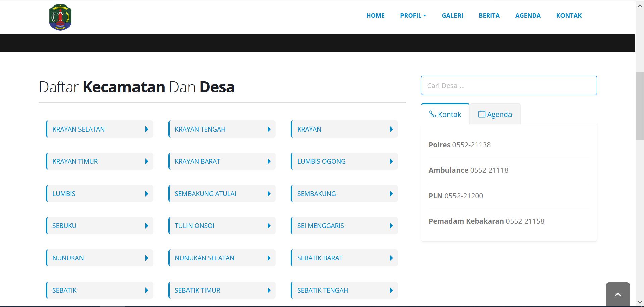Click the arrow icon beside Lumbis Ogong
Viewport: 644px width, 307px height.
(391, 161)
